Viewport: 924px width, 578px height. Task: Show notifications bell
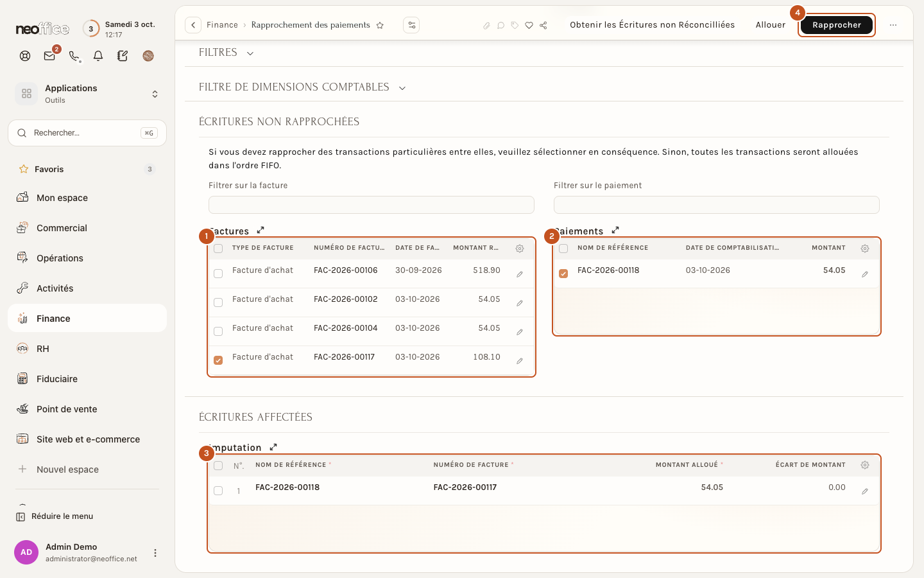coord(98,56)
